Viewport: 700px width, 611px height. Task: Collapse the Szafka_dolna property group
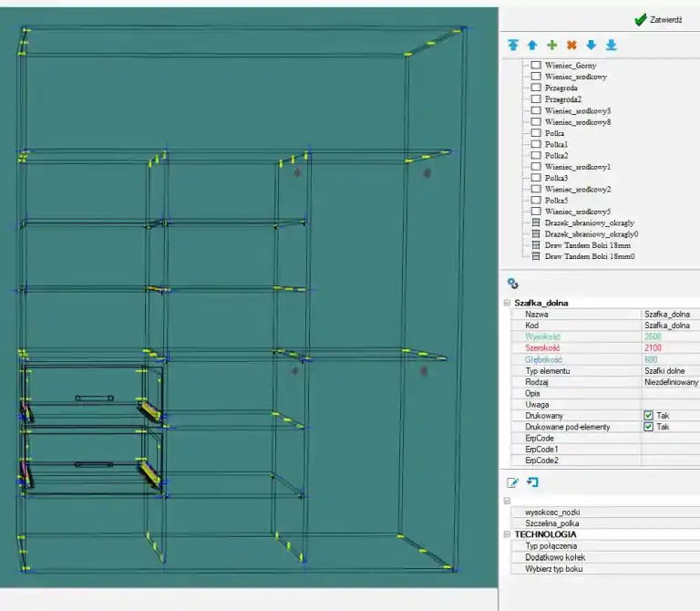pyautogui.click(x=507, y=303)
